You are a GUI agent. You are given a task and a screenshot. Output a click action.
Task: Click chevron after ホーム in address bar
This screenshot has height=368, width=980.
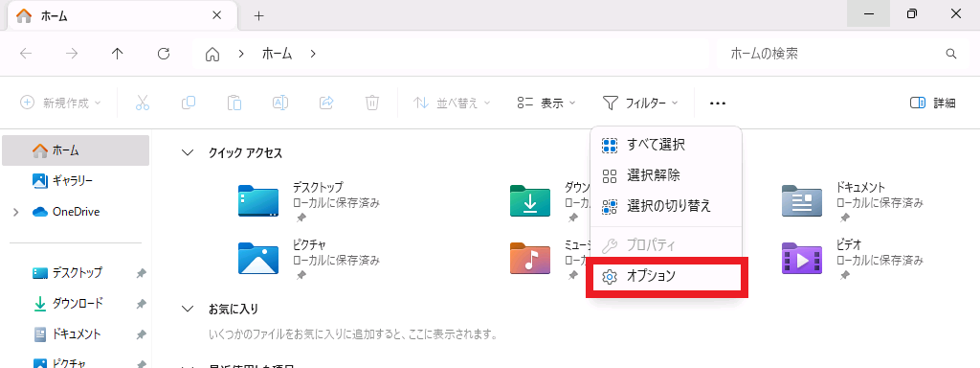pyautogui.click(x=313, y=54)
